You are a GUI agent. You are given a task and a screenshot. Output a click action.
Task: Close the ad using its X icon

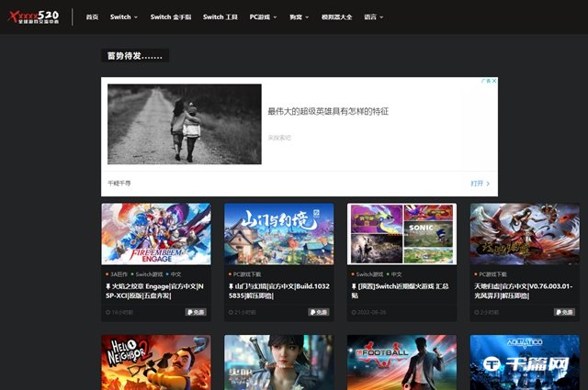(493, 81)
